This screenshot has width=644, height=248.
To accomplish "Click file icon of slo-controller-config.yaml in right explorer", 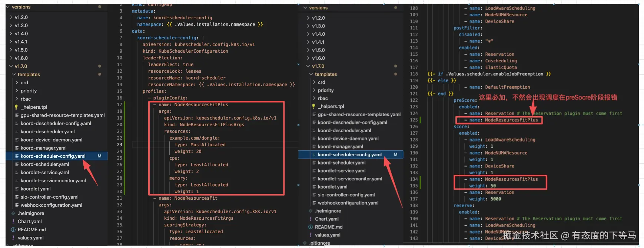I will click(x=314, y=195).
